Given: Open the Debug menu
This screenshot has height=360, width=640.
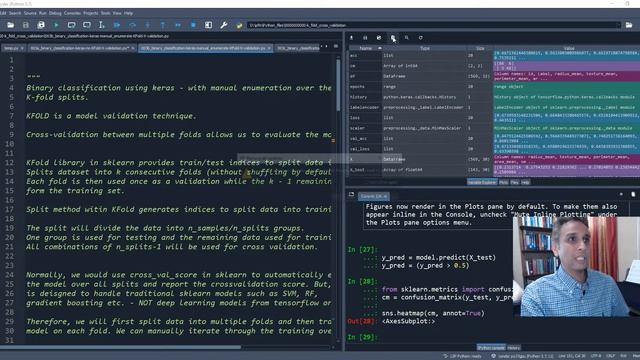Looking at the screenshot, I should (55, 13).
